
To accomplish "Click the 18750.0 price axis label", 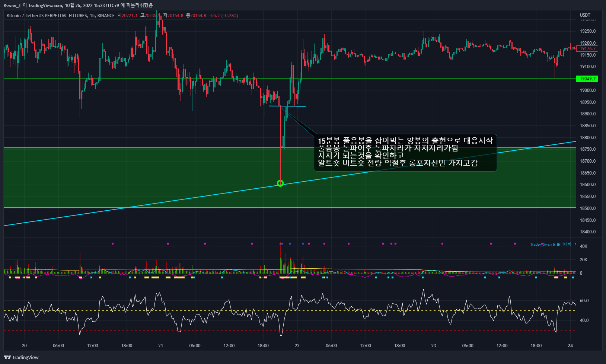I will (x=588, y=149).
